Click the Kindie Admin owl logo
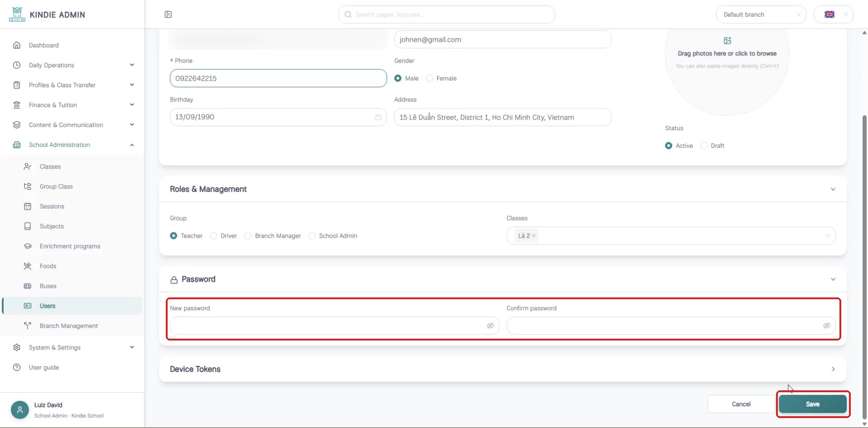Screen dimensions: 868x428 click(x=17, y=15)
